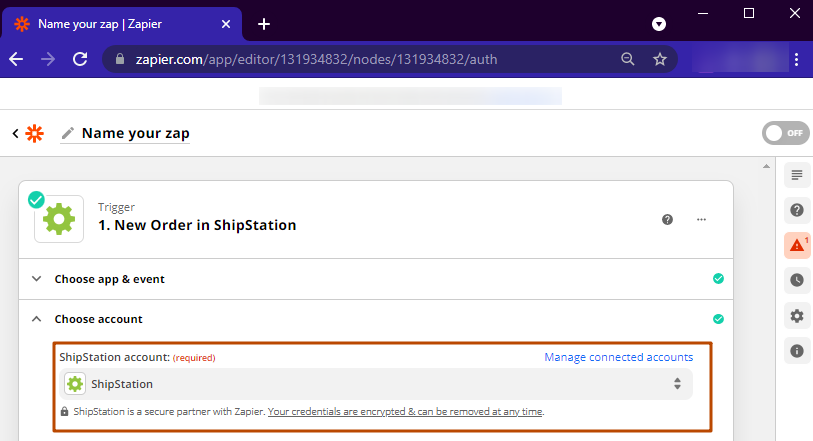The height and width of the screenshot is (441, 813).
Task: Open the info icon in right sidebar
Action: tap(797, 351)
